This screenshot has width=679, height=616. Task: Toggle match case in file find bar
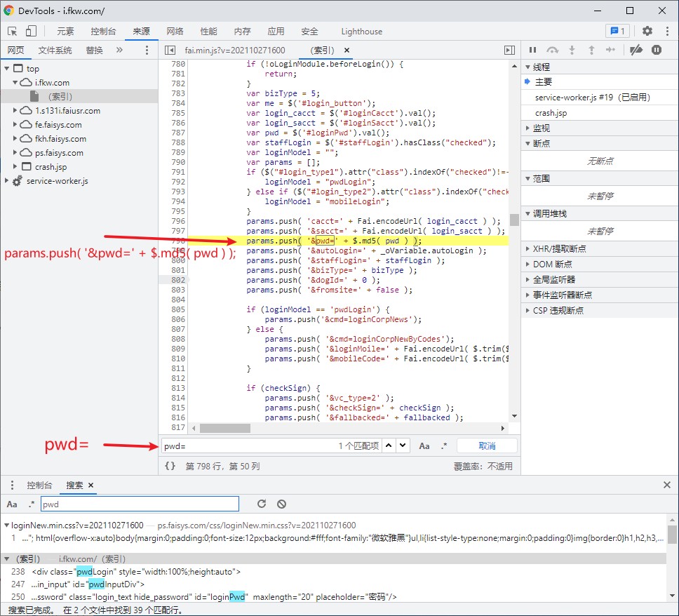424,446
